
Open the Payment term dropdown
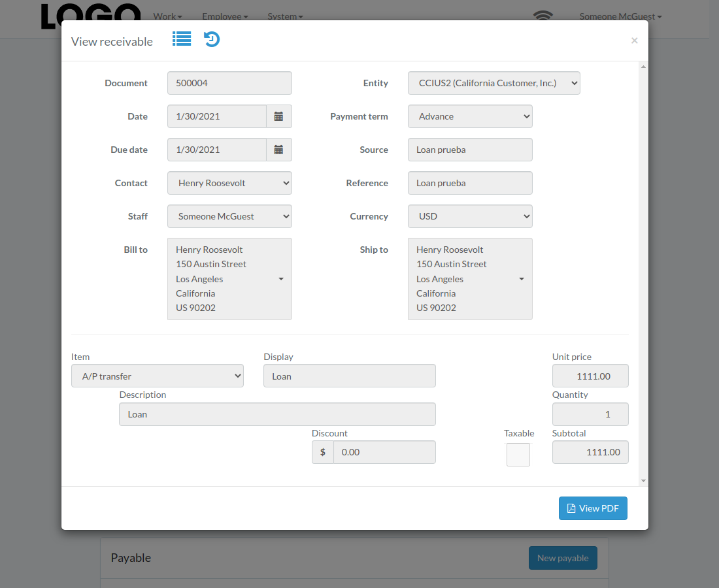(470, 116)
